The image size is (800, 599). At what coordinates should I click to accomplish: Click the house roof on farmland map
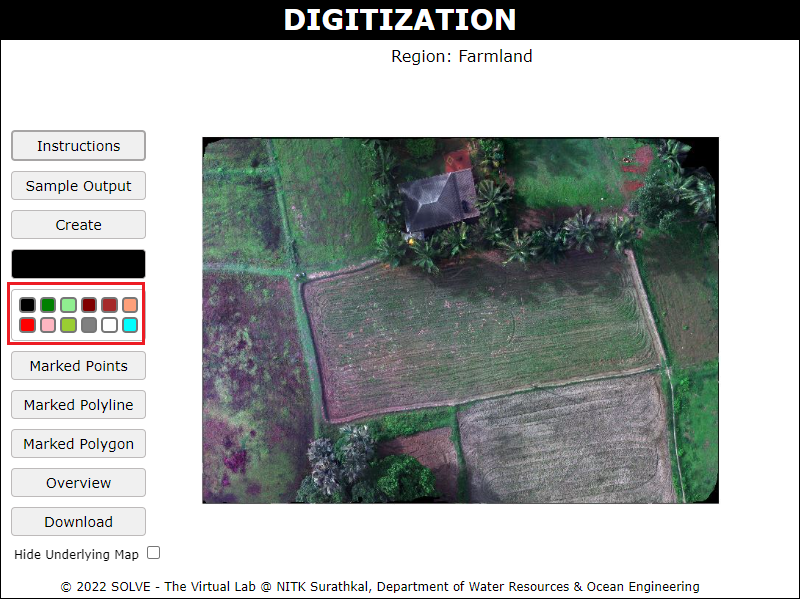coord(439,199)
